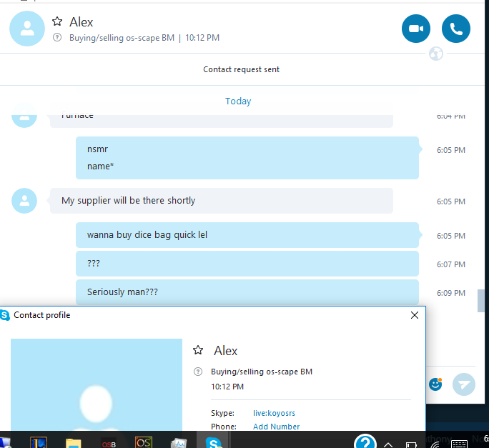Click the 6:07 PM message timestamp
The image size is (489, 448).
tap(451, 264)
